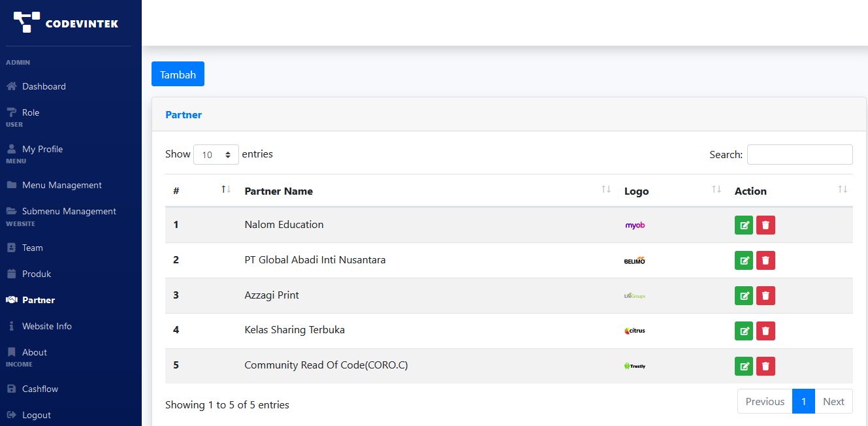
Task: Open the entries count dropdown
Action: pyautogui.click(x=216, y=155)
